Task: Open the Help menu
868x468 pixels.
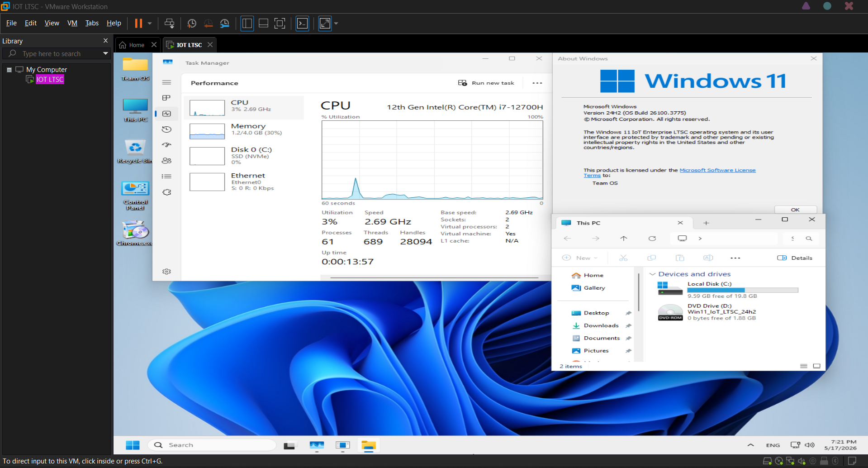Action: pyautogui.click(x=114, y=23)
